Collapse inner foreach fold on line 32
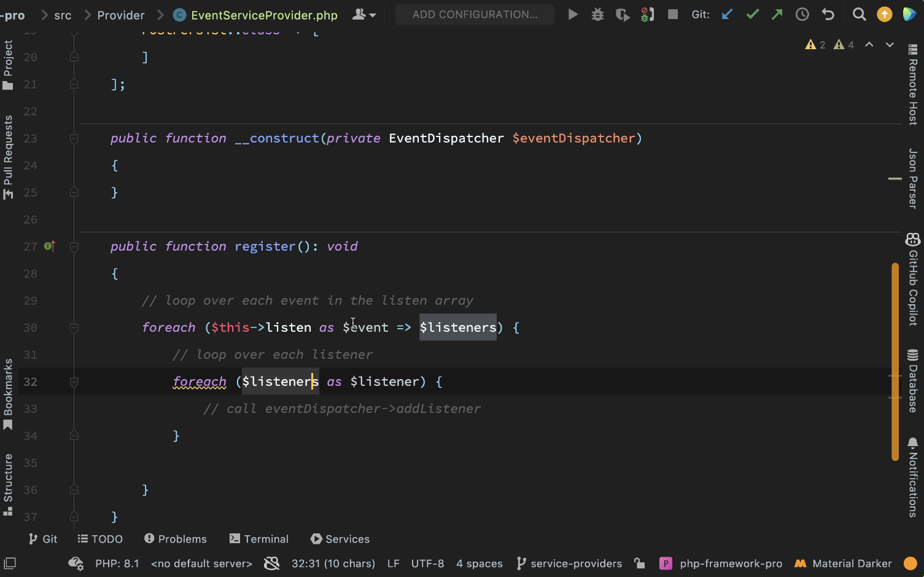Screen dimensions: 924x577 [x=74, y=382]
